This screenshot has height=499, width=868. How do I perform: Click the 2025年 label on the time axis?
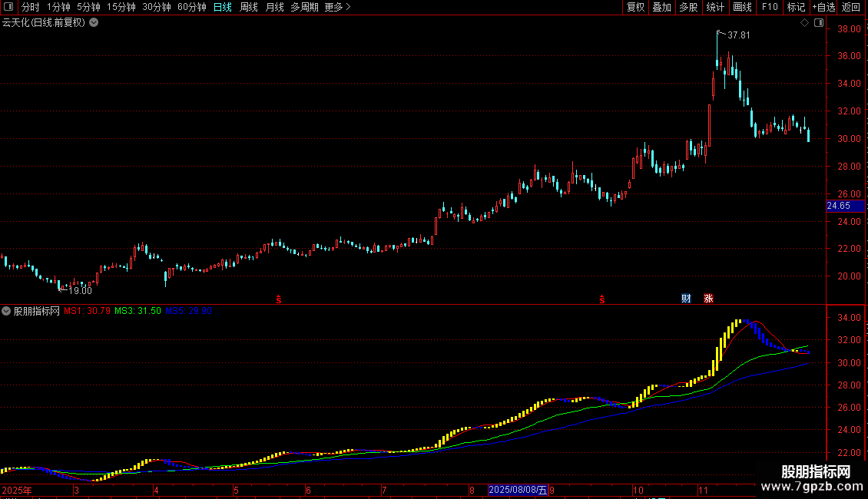pyautogui.click(x=17, y=490)
